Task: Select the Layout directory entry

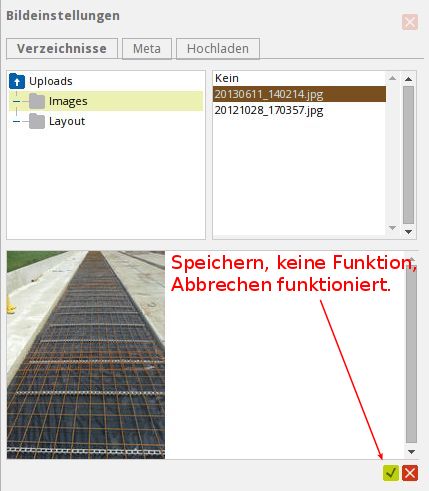Action: coord(67,121)
